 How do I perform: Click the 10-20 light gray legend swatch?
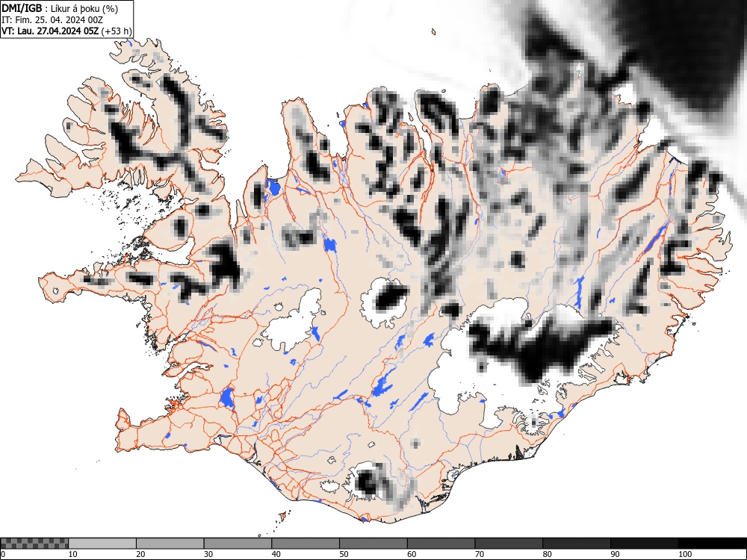click(x=102, y=544)
